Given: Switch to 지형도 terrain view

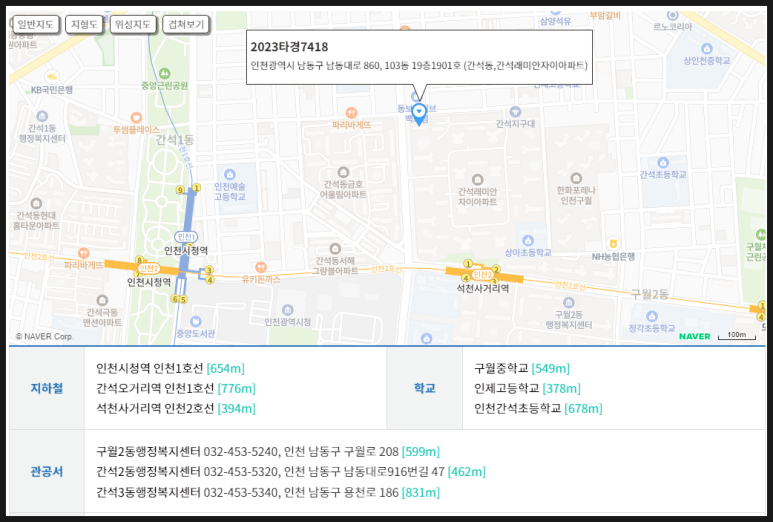Looking at the screenshot, I should point(84,24).
